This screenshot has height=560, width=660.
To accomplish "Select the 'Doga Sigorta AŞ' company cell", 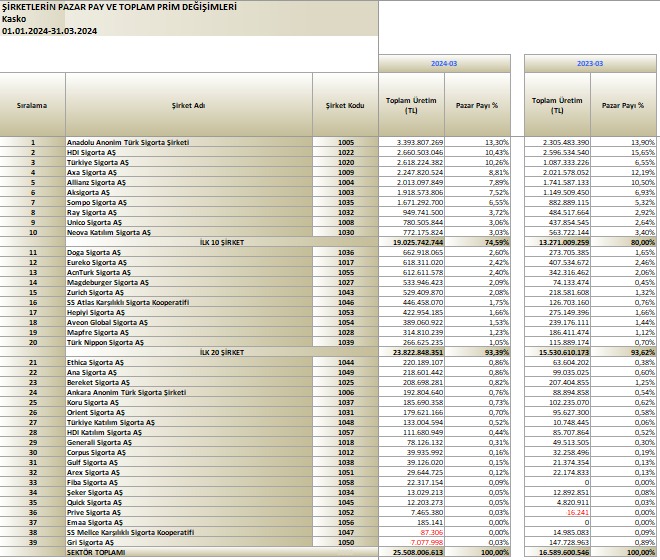I will tap(189, 252).
